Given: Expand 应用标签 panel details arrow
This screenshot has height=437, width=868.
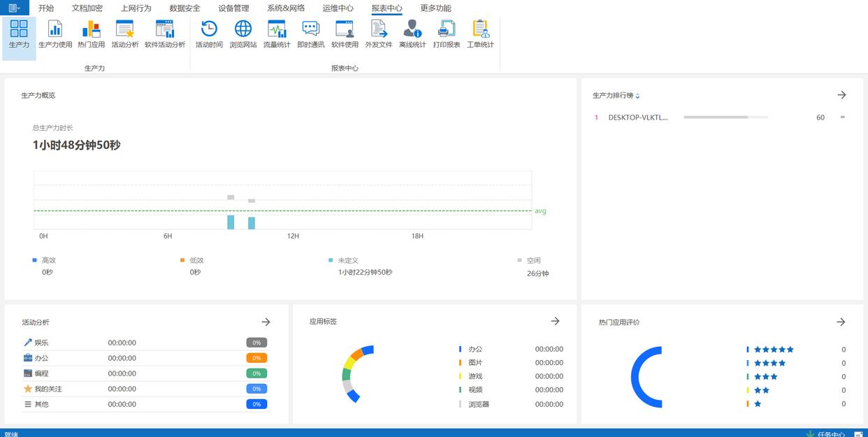Looking at the screenshot, I should (555, 321).
